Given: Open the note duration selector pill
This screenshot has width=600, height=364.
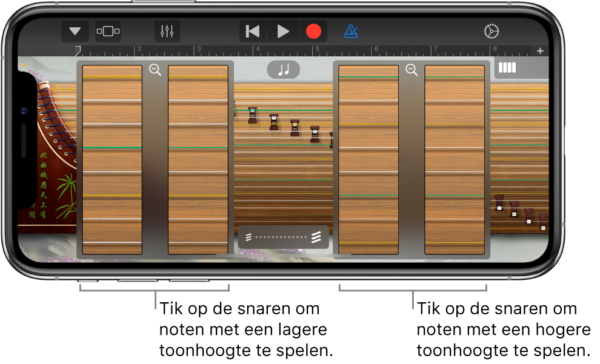Looking at the screenshot, I should [283, 69].
